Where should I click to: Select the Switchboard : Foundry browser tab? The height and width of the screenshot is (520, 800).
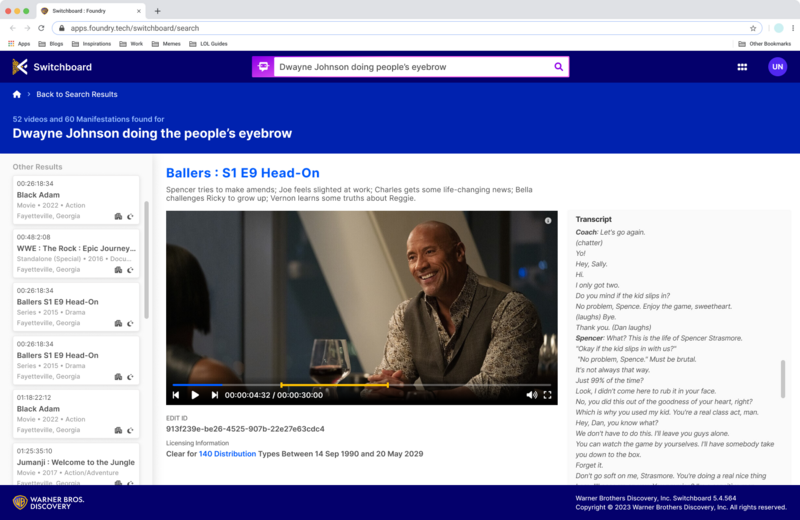pyautogui.click(x=90, y=11)
